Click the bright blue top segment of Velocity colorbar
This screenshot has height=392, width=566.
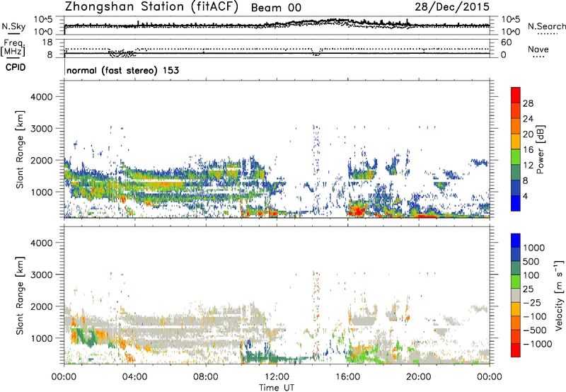coord(516,241)
